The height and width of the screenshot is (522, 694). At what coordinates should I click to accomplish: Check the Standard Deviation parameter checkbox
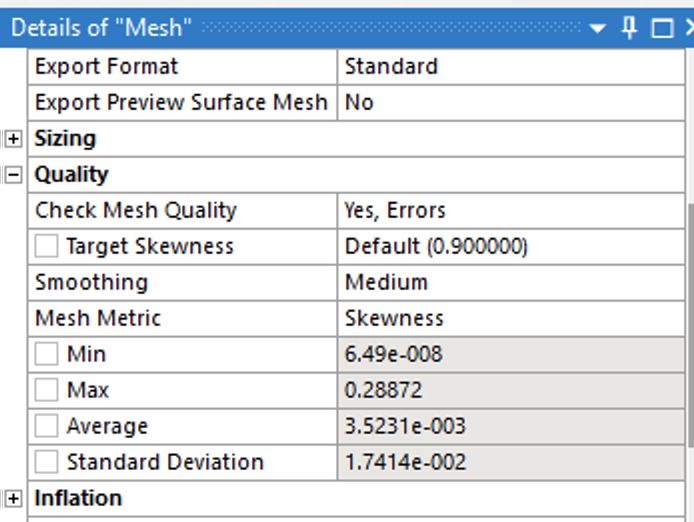pos(46,462)
